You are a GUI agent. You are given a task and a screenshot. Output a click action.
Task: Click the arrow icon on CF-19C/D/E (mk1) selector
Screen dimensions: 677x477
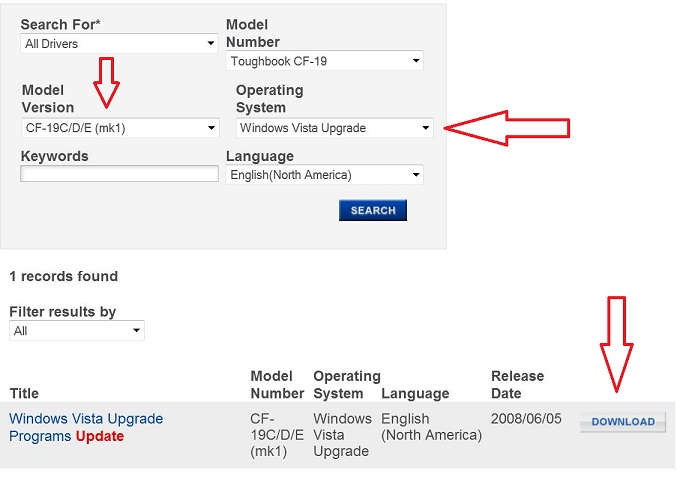(x=211, y=128)
